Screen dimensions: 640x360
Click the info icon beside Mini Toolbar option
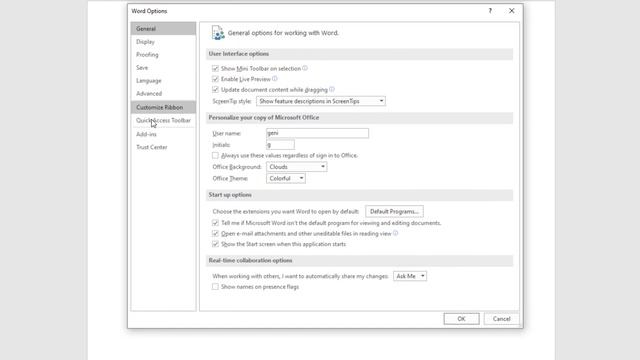click(305, 68)
